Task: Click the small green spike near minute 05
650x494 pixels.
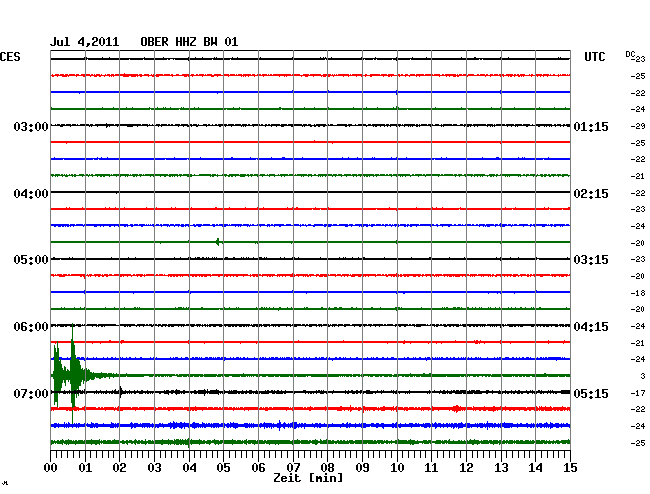Action: 218,242
